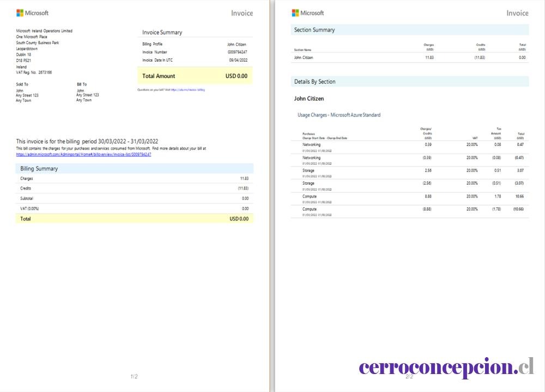Click the first Networking row label
This screenshot has height=392, width=545.
click(311, 144)
